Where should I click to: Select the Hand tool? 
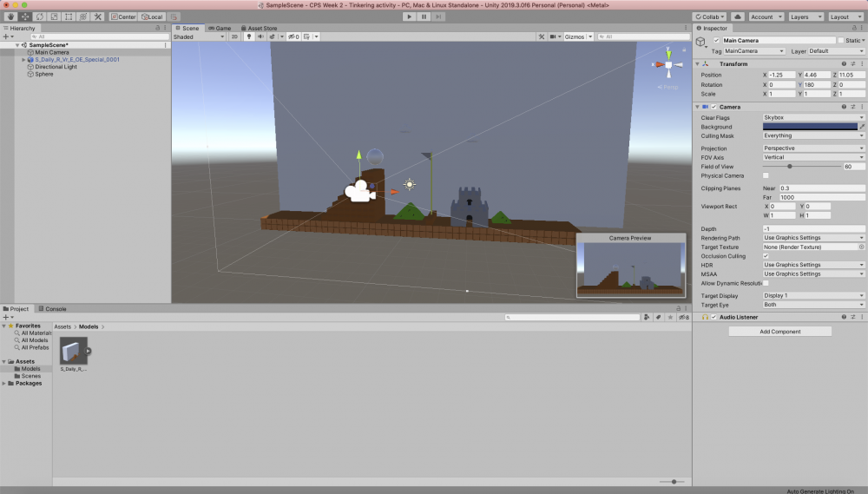click(x=10, y=16)
